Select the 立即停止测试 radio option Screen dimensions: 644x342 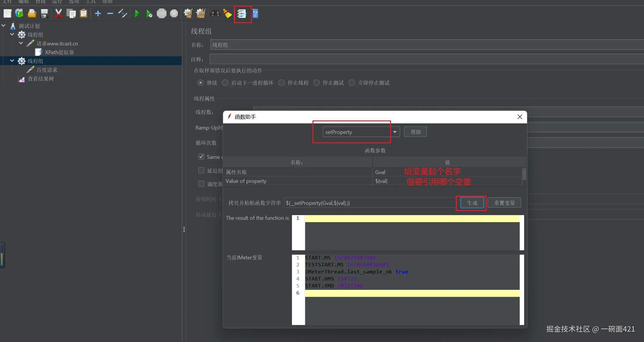[352, 83]
